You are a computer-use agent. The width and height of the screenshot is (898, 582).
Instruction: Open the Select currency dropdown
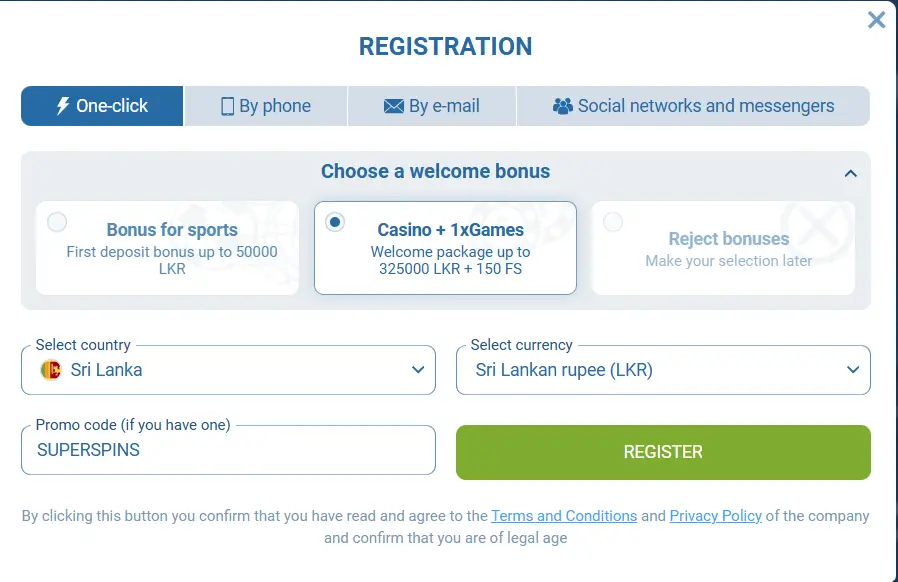coord(854,369)
